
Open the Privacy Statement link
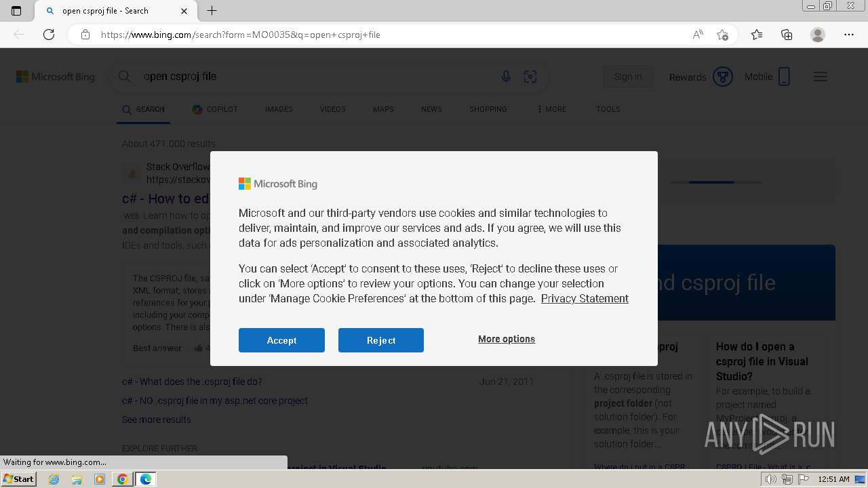coord(585,298)
